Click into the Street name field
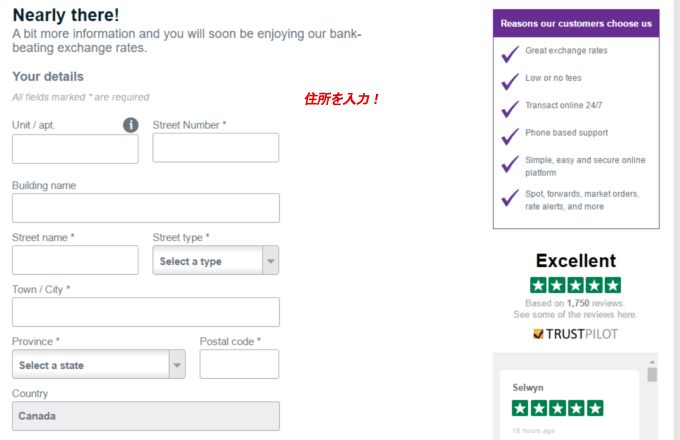680x440 pixels. click(x=75, y=260)
